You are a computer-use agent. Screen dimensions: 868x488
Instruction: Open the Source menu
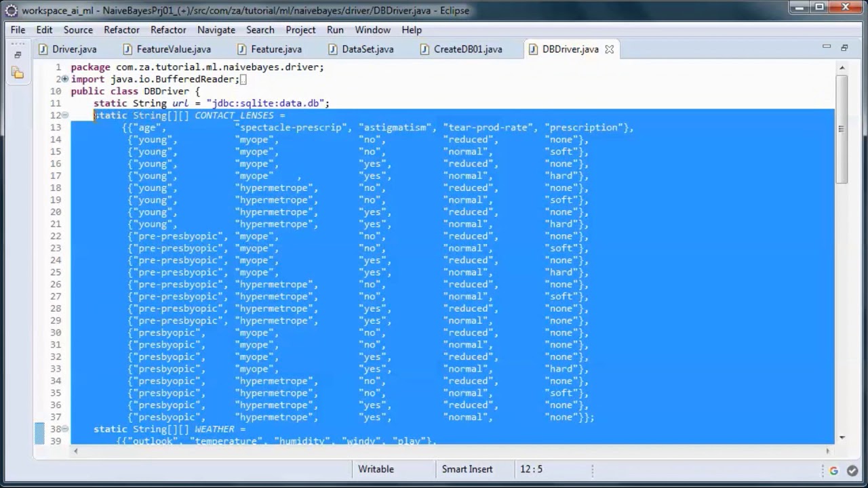coord(78,30)
